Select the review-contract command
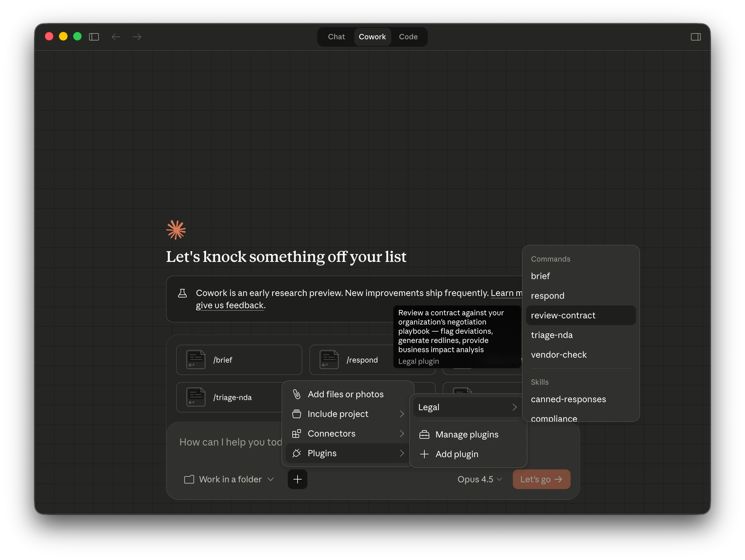 point(563,315)
